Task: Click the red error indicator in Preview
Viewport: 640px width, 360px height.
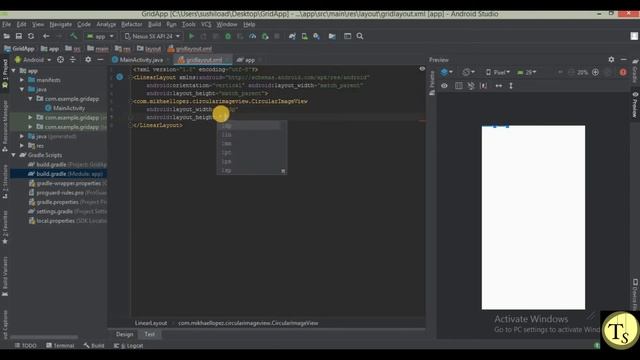Action: [623, 72]
